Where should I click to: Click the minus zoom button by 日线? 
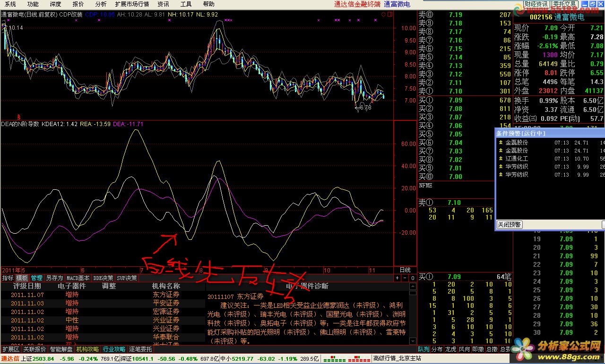coord(405,278)
